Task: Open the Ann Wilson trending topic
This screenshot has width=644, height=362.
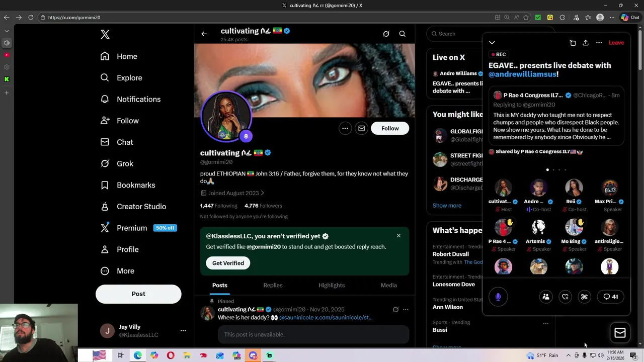Action: point(448,307)
